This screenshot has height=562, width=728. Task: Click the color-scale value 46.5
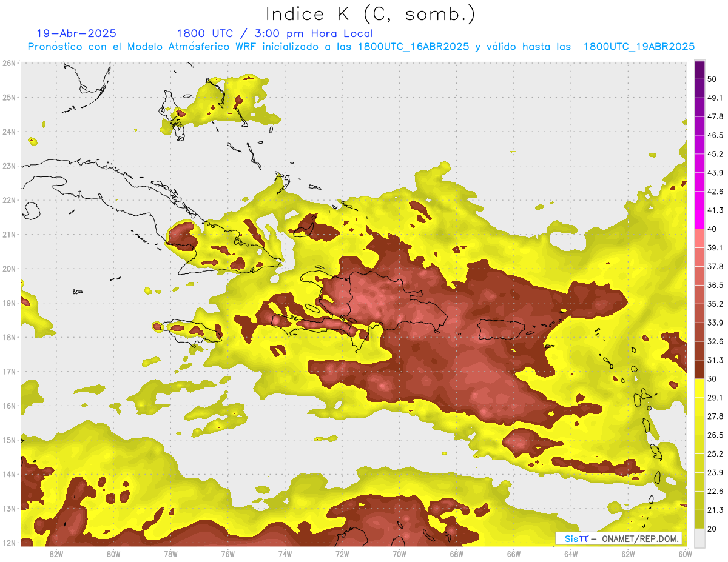click(715, 135)
